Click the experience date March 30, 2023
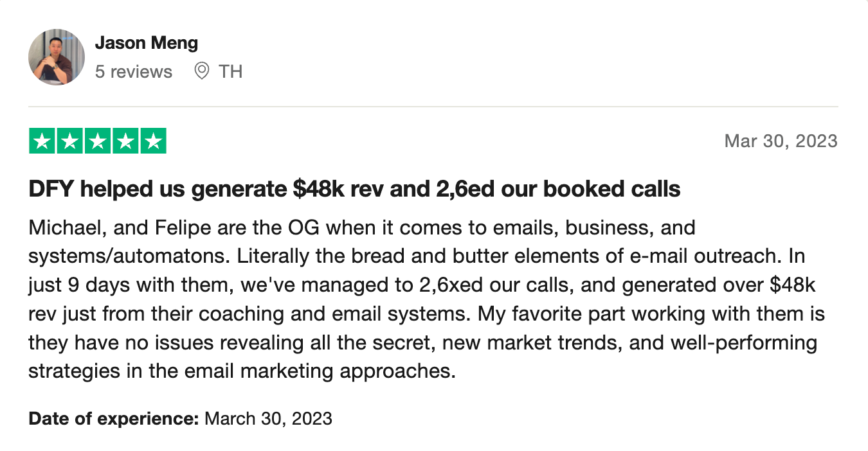868x451 pixels. tap(268, 419)
